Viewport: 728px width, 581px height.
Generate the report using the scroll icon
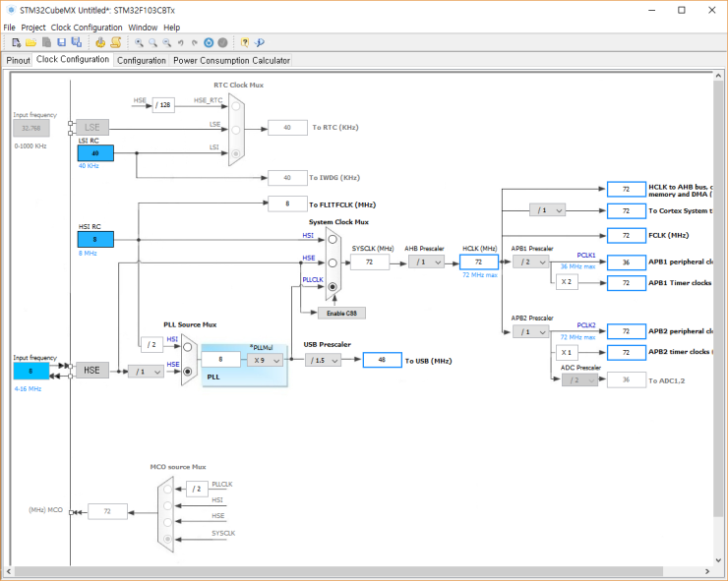point(116,42)
